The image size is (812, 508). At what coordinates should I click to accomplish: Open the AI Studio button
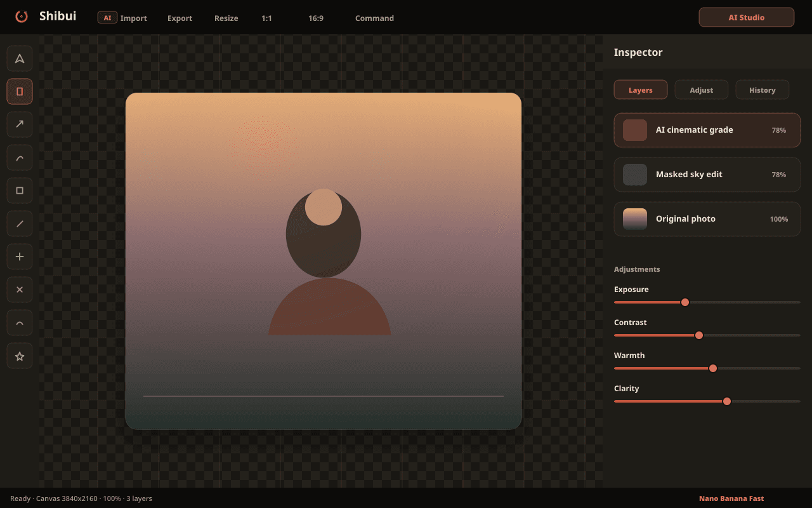coord(747,17)
